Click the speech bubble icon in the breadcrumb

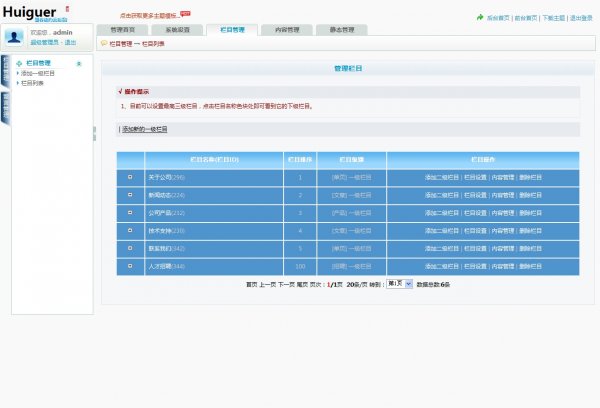[104, 44]
